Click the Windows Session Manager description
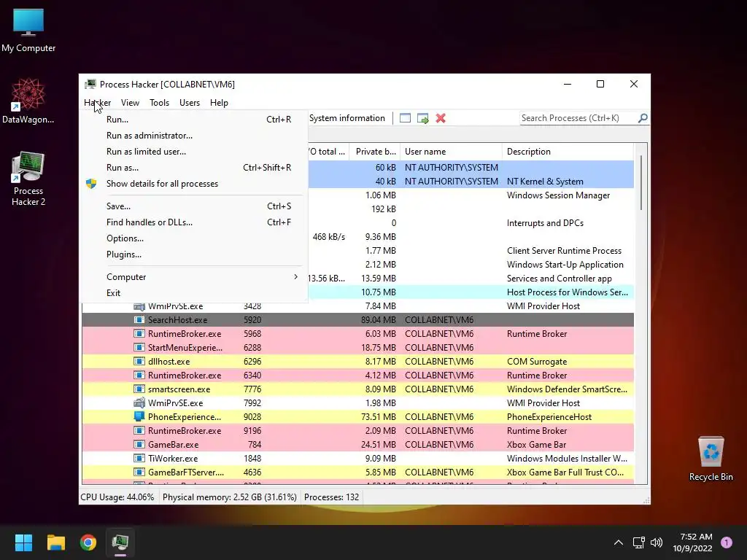The image size is (747, 560). [558, 195]
